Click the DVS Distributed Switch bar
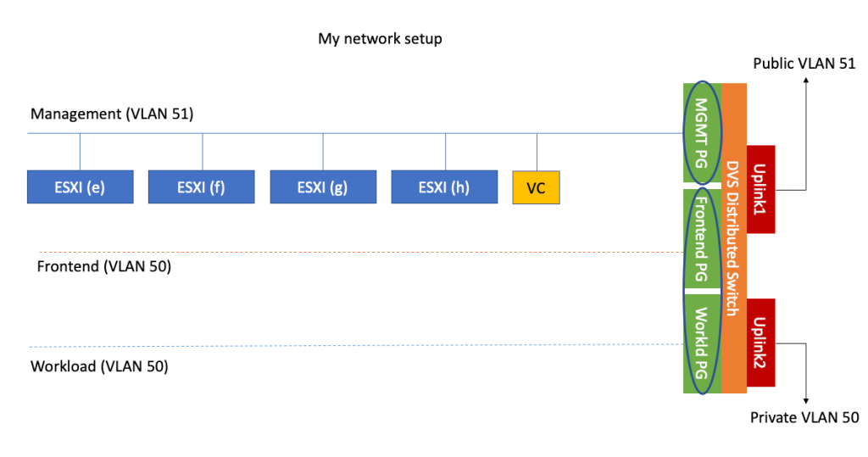The width and height of the screenshot is (868, 457). (733, 237)
